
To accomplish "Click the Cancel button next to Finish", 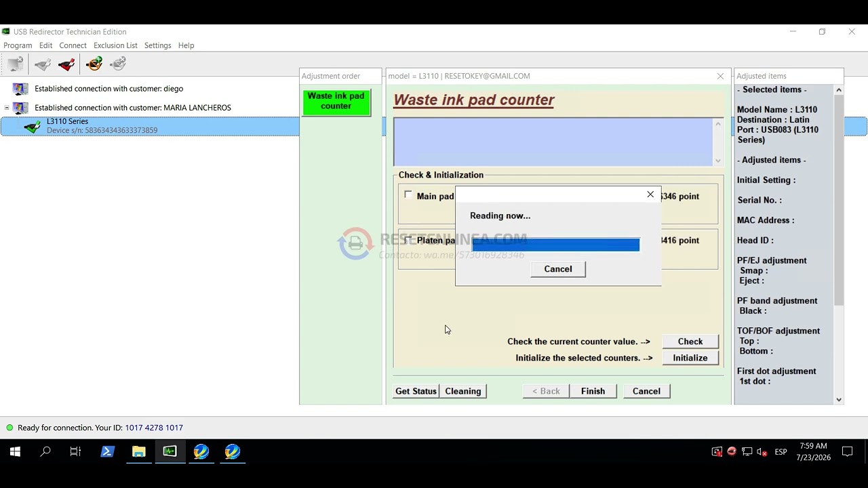I will pyautogui.click(x=646, y=391).
